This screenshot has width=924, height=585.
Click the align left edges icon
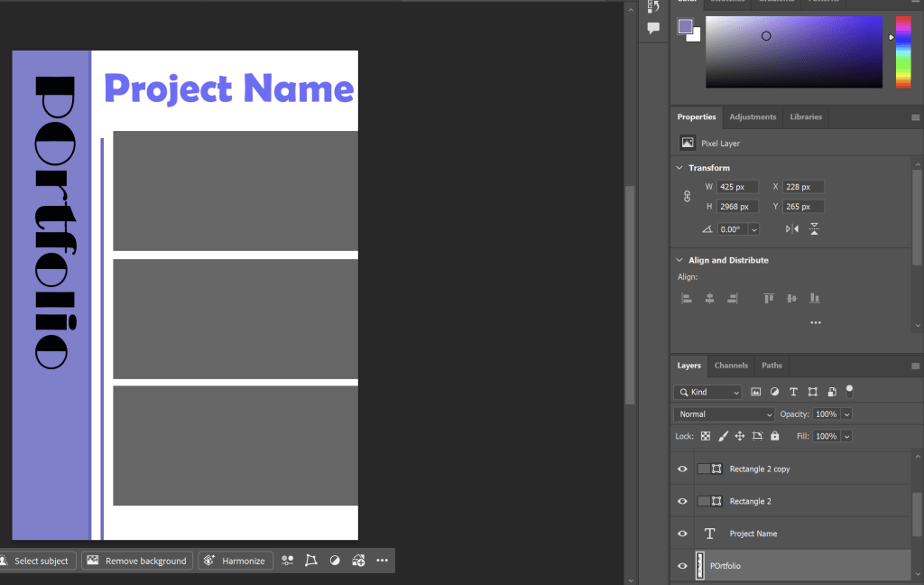687,298
